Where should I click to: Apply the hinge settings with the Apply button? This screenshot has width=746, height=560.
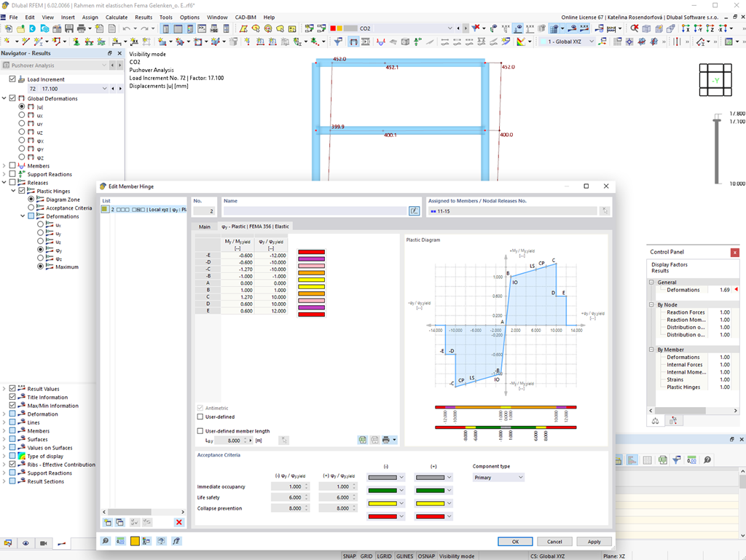(x=594, y=541)
